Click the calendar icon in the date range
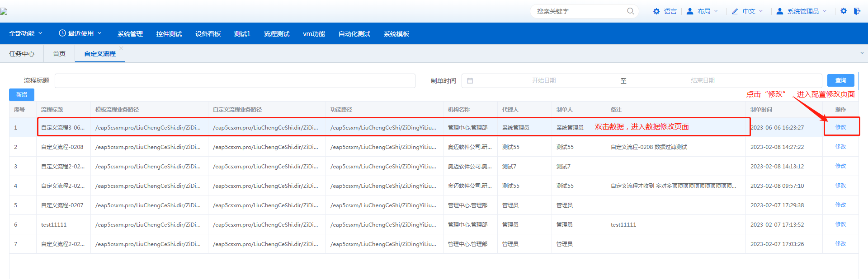Viewport: 868px width, 279px height. [470, 81]
